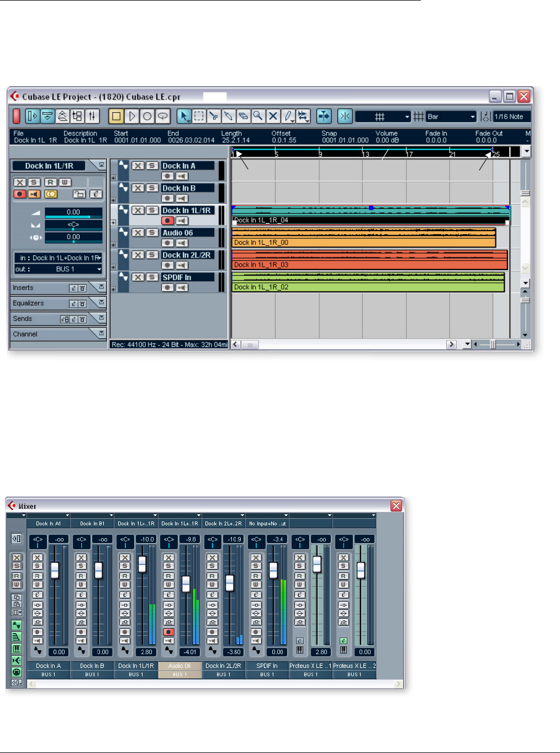Mute the Dock In A track in track list
This screenshot has height=753, width=560.
coord(138,166)
